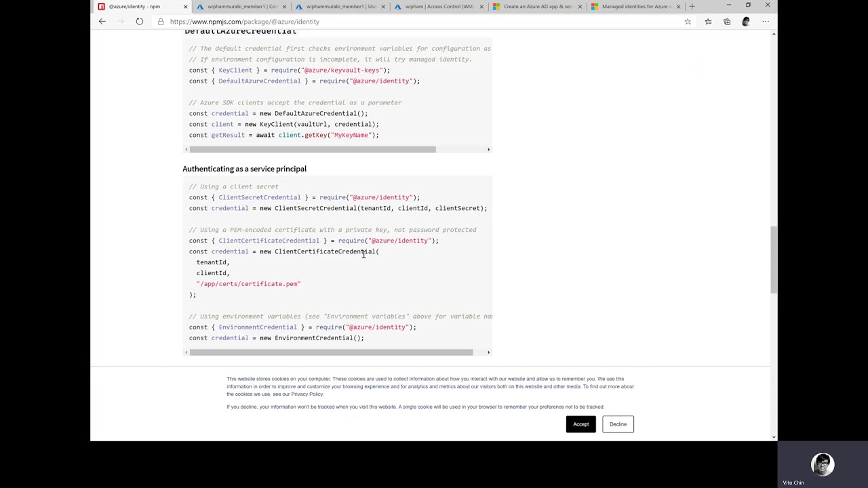Screen dimensions: 868x488
Task: Click the "tenantId," line in certificate example
Action: click(213, 262)
